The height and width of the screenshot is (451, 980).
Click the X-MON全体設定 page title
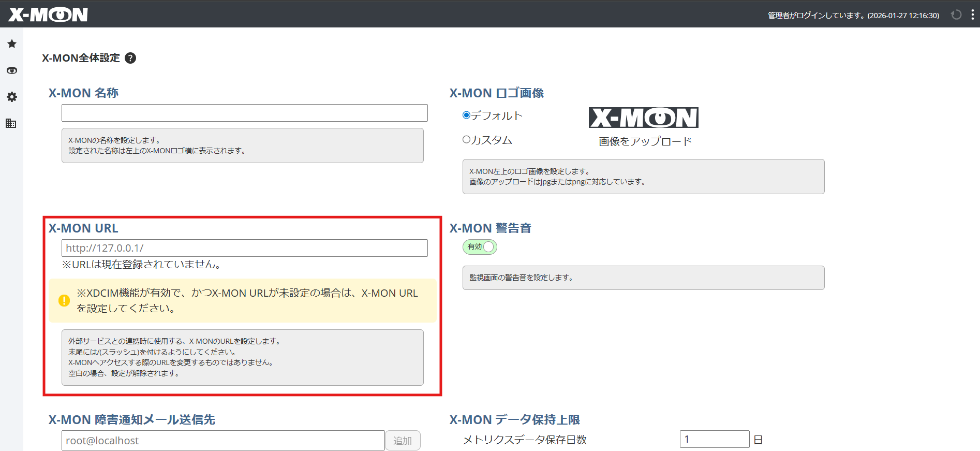(81, 58)
